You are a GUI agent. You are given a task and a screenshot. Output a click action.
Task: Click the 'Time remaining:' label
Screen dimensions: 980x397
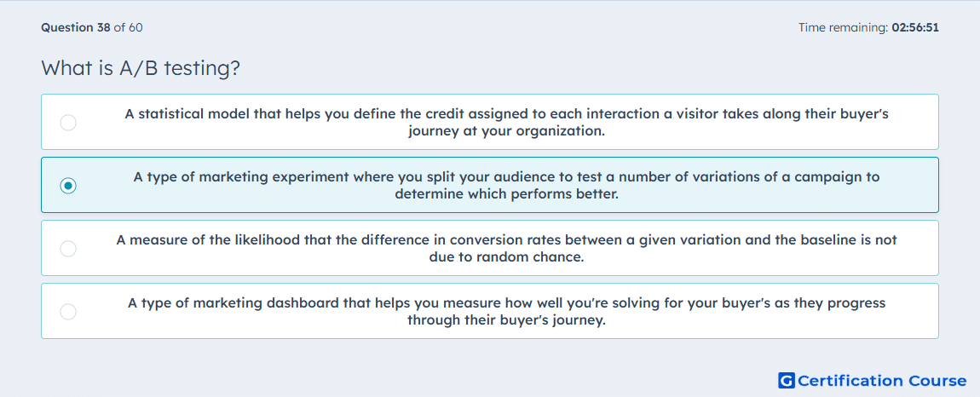click(843, 27)
